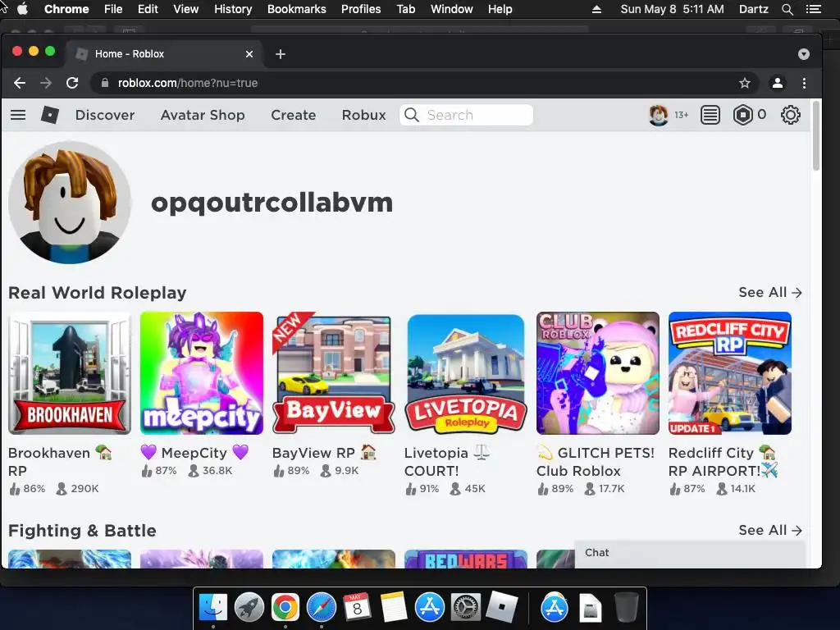Open a new tab with the plus button
The height and width of the screenshot is (630, 840).
point(281,54)
